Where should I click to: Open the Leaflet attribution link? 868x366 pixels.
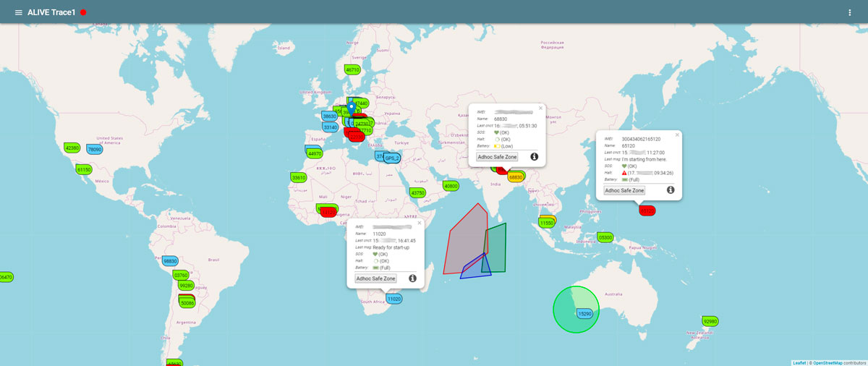click(x=799, y=362)
